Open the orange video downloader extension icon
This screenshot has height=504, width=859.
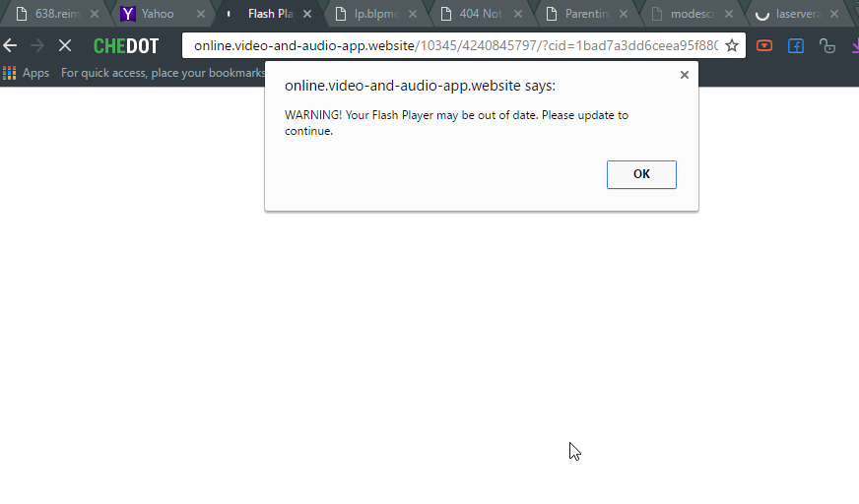click(x=764, y=45)
